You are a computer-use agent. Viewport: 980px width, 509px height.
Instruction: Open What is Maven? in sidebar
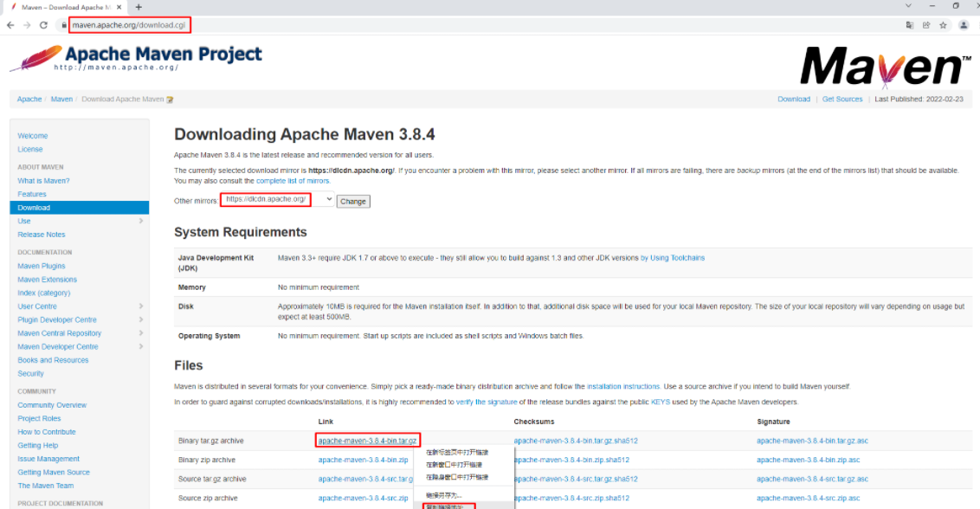[44, 181]
